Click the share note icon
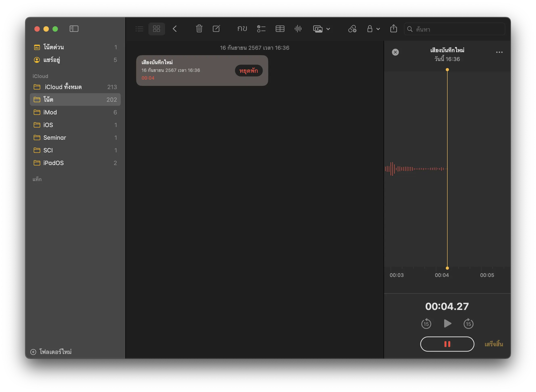The height and width of the screenshot is (392, 536). [393, 29]
